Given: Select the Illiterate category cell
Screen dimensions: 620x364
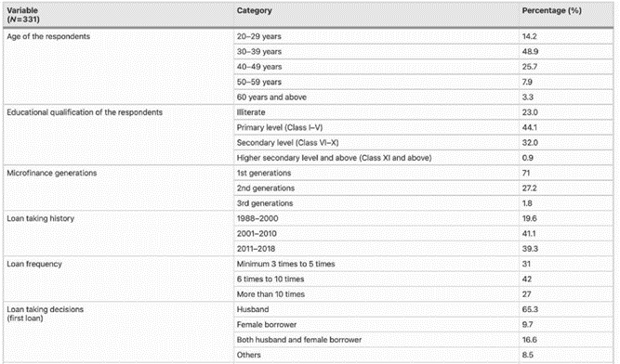Looking at the screenshot, I should (x=376, y=112).
